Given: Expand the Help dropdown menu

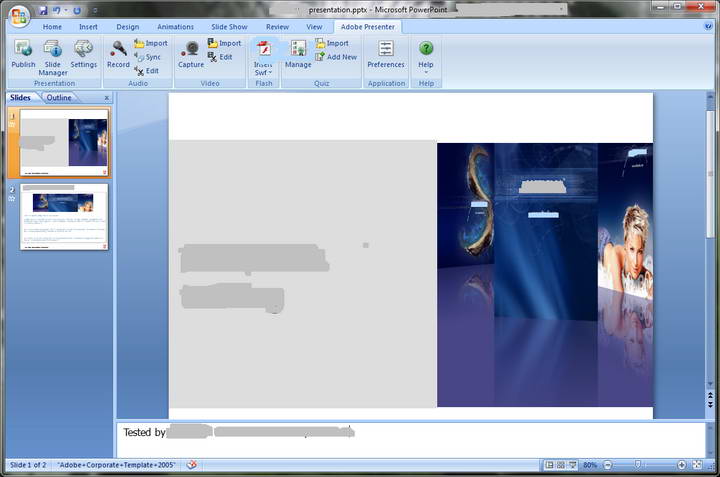Looking at the screenshot, I should [426, 72].
